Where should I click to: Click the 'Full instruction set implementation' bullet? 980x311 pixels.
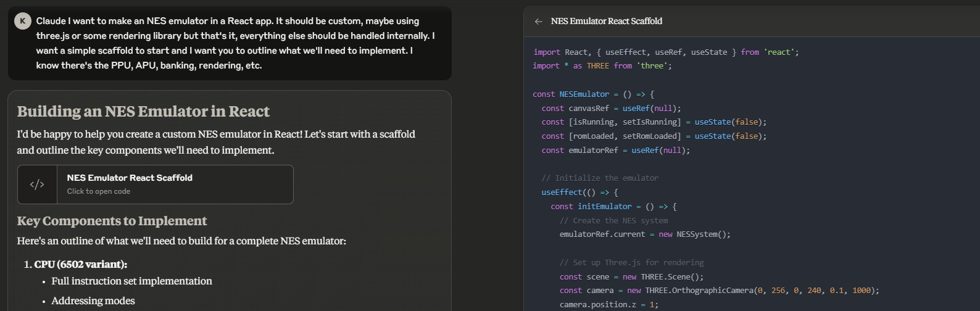click(131, 281)
